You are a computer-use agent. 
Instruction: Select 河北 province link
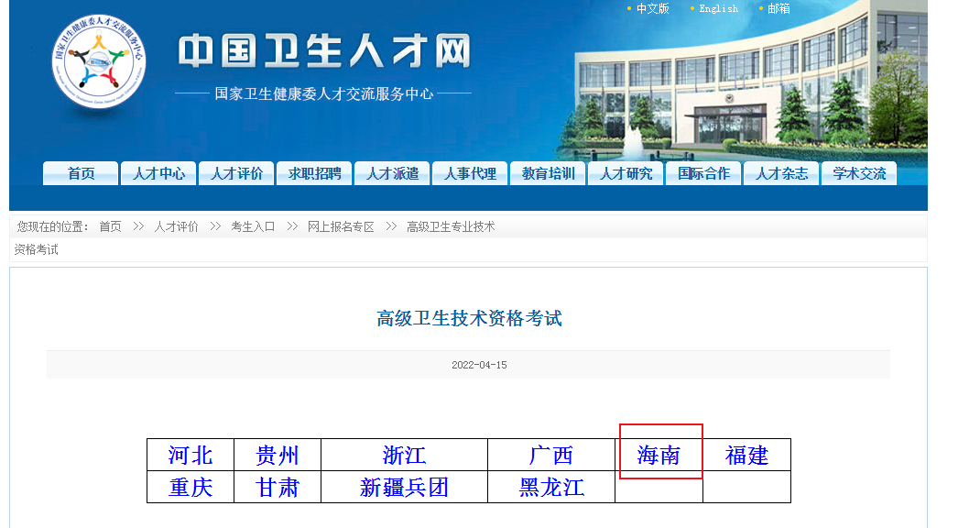pyautogui.click(x=191, y=455)
